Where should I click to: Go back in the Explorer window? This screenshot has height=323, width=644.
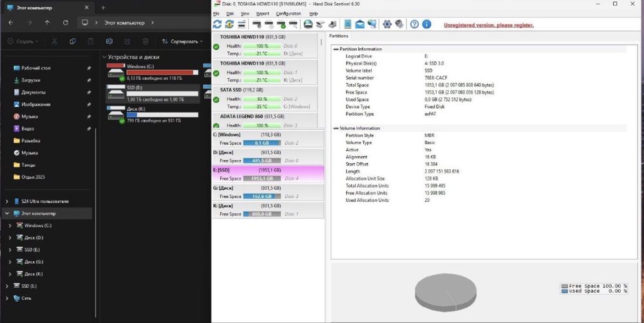[11, 23]
